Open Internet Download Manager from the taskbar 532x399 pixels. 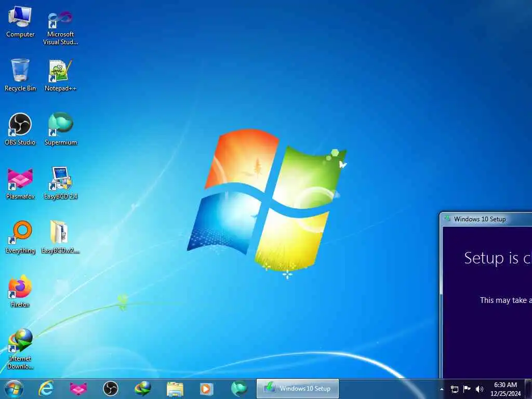[143, 389]
